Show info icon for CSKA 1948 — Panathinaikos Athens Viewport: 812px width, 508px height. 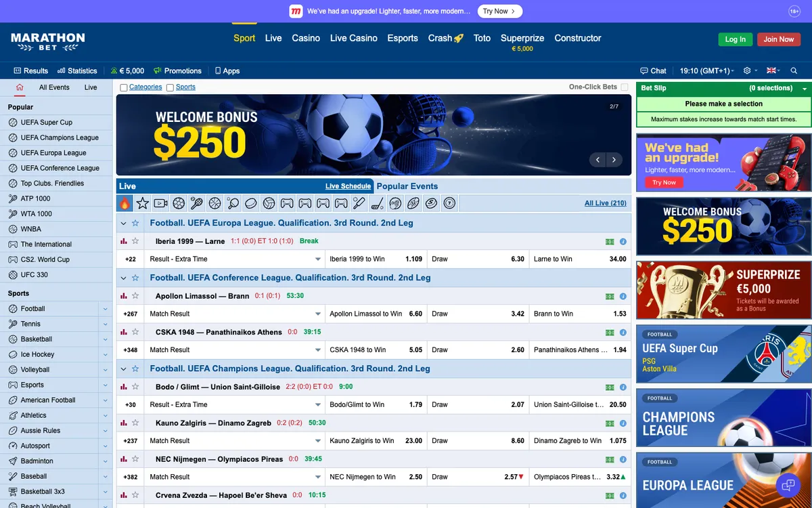click(x=623, y=333)
